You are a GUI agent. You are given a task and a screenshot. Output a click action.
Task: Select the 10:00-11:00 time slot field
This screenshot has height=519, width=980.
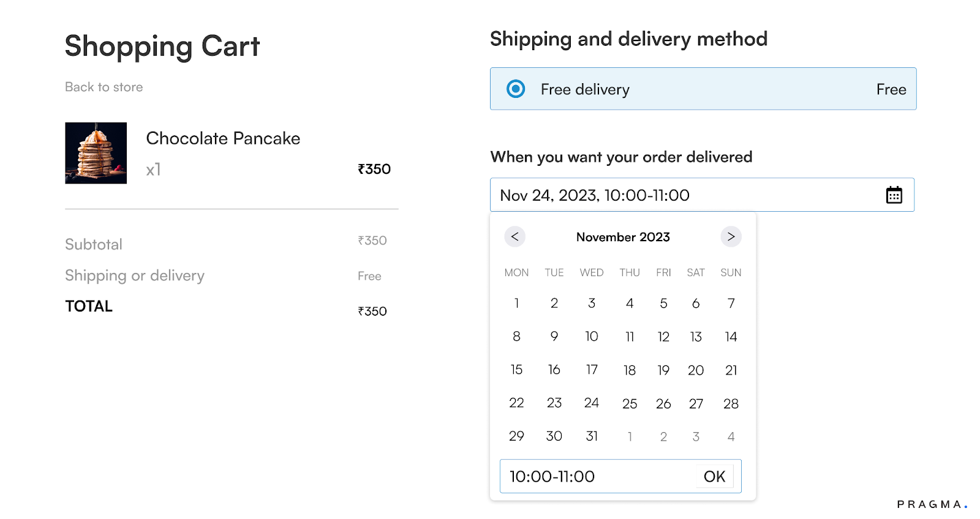click(x=597, y=476)
